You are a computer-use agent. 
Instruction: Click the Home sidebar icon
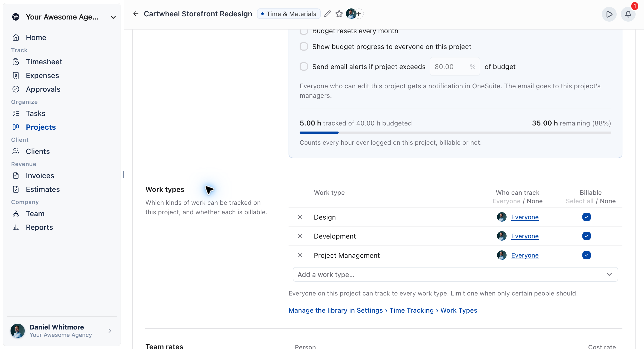(x=16, y=37)
